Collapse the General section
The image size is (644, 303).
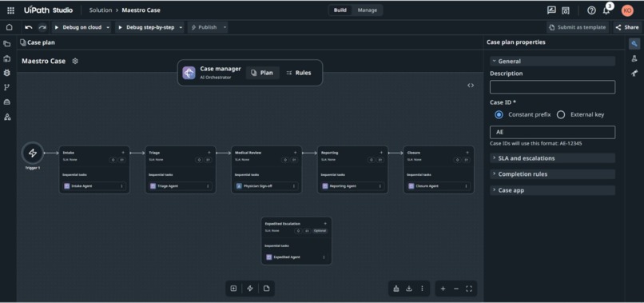point(552,62)
